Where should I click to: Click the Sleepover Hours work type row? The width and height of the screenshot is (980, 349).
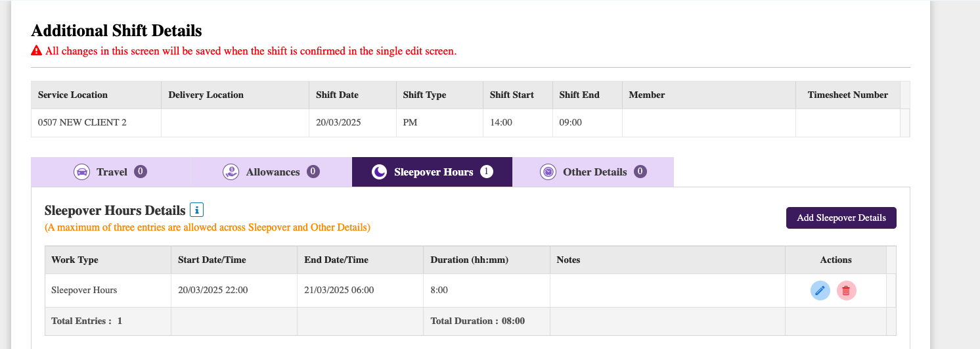(470, 291)
